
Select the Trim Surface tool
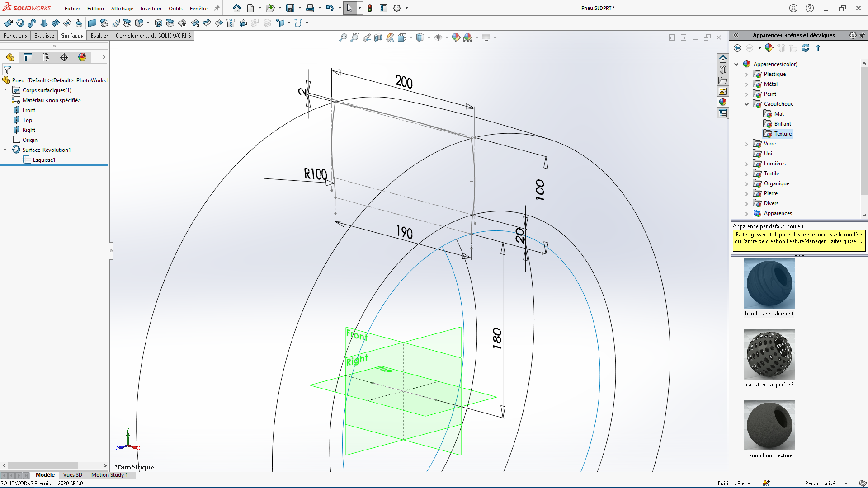(x=207, y=23)
